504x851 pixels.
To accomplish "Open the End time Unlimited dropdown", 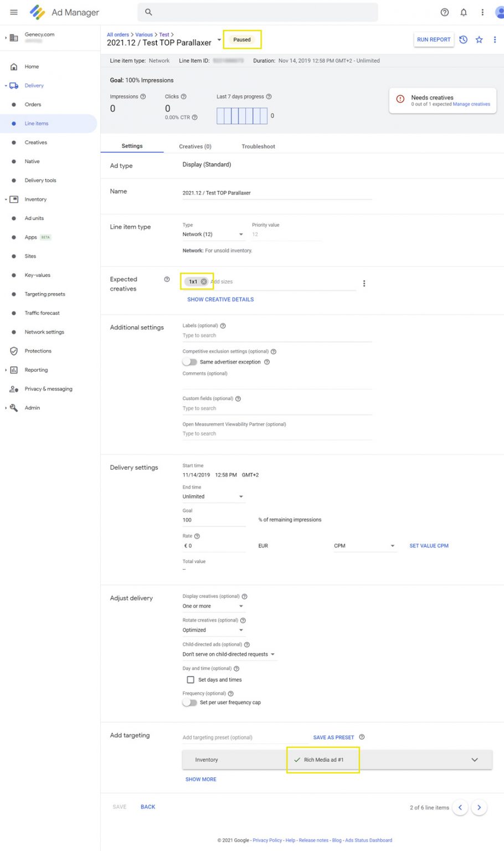I will click(213, 496).
